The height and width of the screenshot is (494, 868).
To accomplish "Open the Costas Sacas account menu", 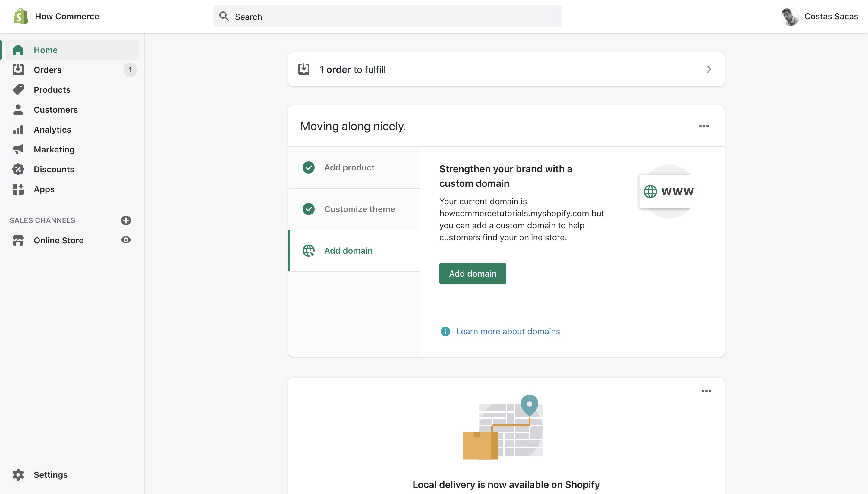I will (819, 16).
